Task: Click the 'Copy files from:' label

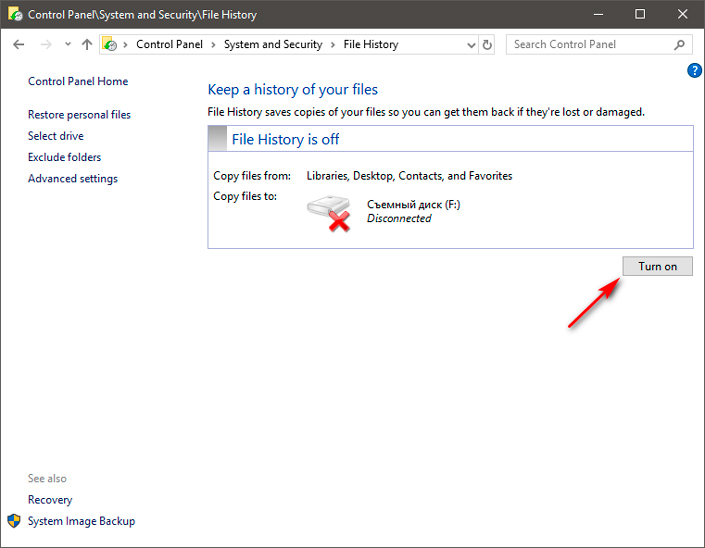Action: (252, 176)
